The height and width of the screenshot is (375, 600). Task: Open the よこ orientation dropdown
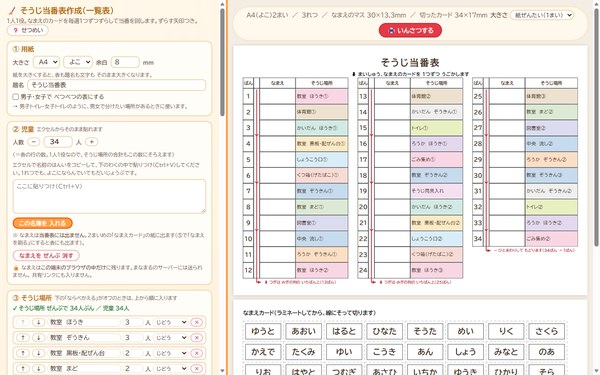point(78,62)
